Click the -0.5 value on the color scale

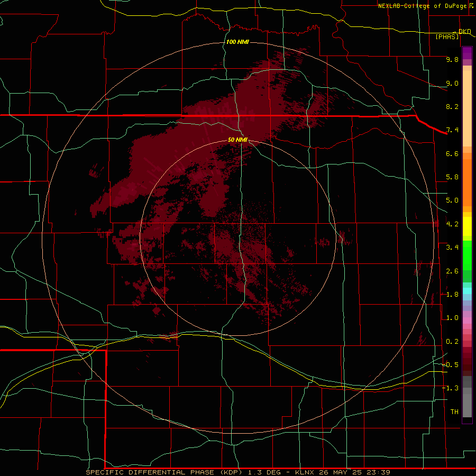tap(451, 364)
